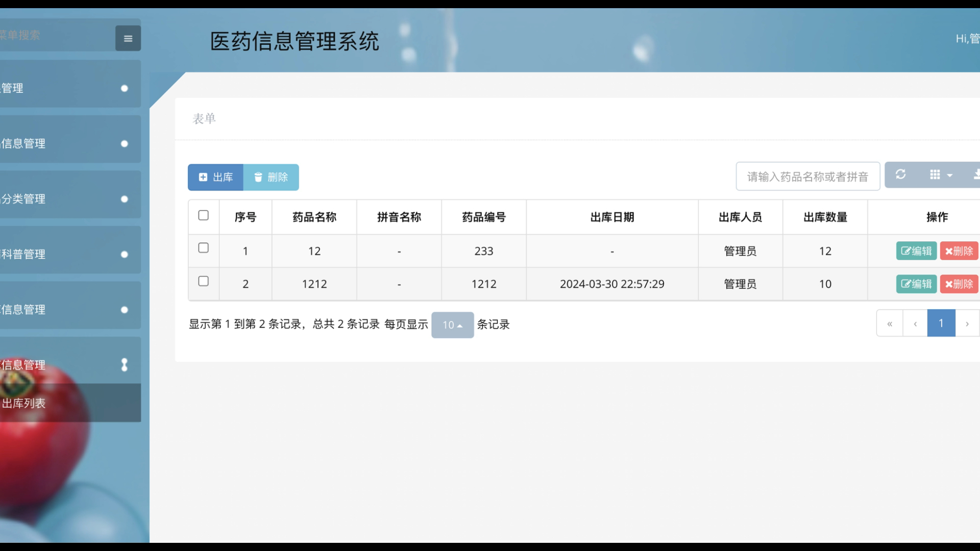Sort by the 出库人员 column header
The width and height of the screenshot is (980, 551).
tap(740, 217)
